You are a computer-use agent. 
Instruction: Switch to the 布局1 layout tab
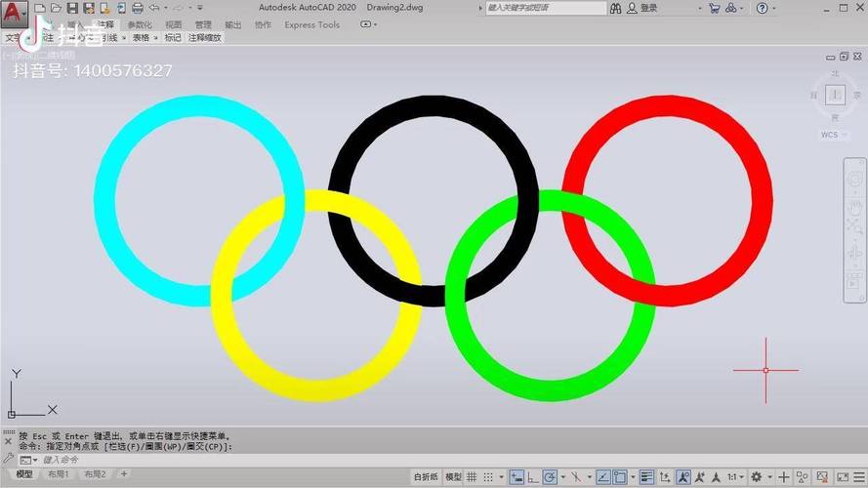(x=59, y=474)
